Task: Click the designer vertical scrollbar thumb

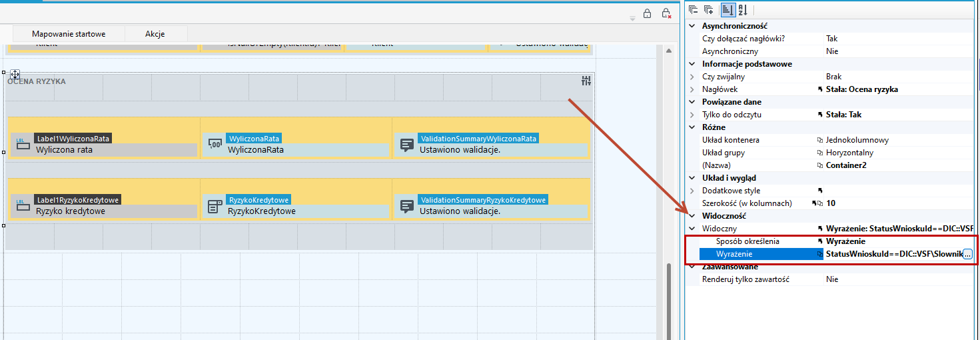Action: coord(670,301)
